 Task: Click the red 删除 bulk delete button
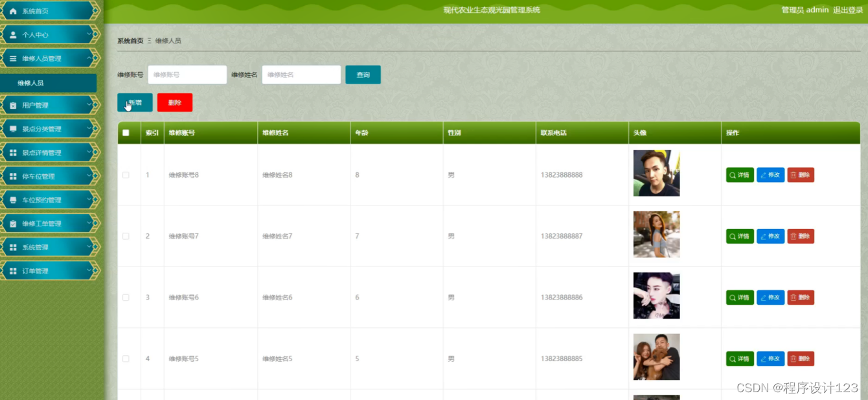coord(174,102)
